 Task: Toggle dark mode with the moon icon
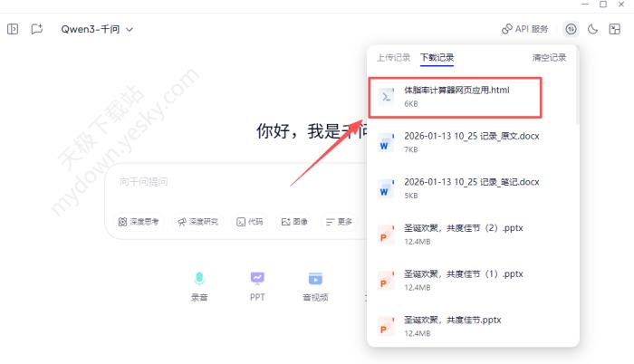click(x=593, y=29)
